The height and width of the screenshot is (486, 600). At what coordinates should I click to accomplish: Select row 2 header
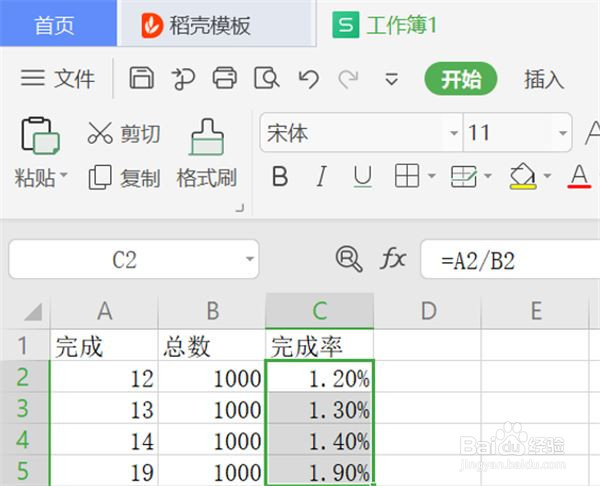pyautogui.click(x=23, y=377)
